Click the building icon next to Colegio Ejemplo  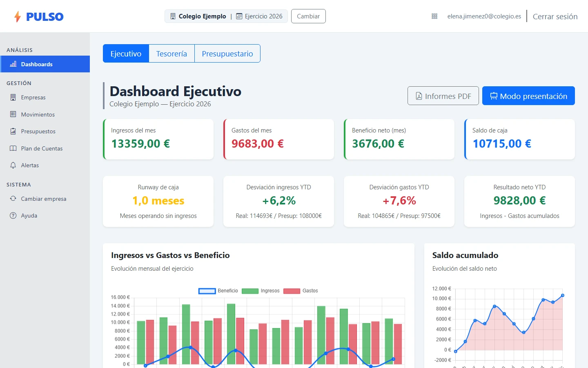[173, 16]
